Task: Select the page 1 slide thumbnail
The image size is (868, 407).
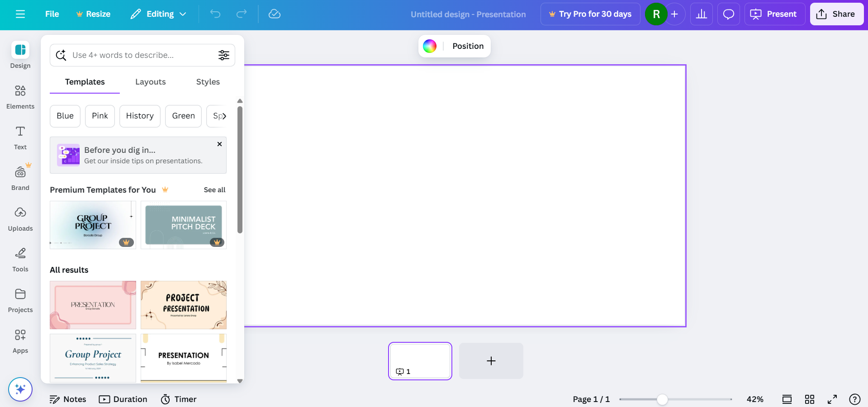Action: [x=420, y=361]
